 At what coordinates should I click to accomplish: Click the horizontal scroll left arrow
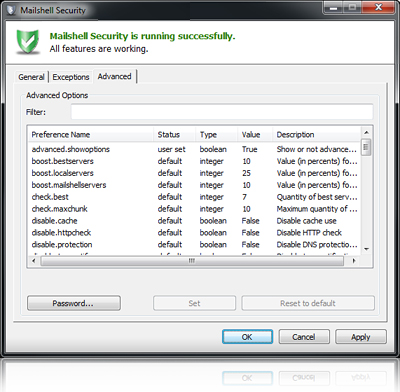(x=33, y=261)
